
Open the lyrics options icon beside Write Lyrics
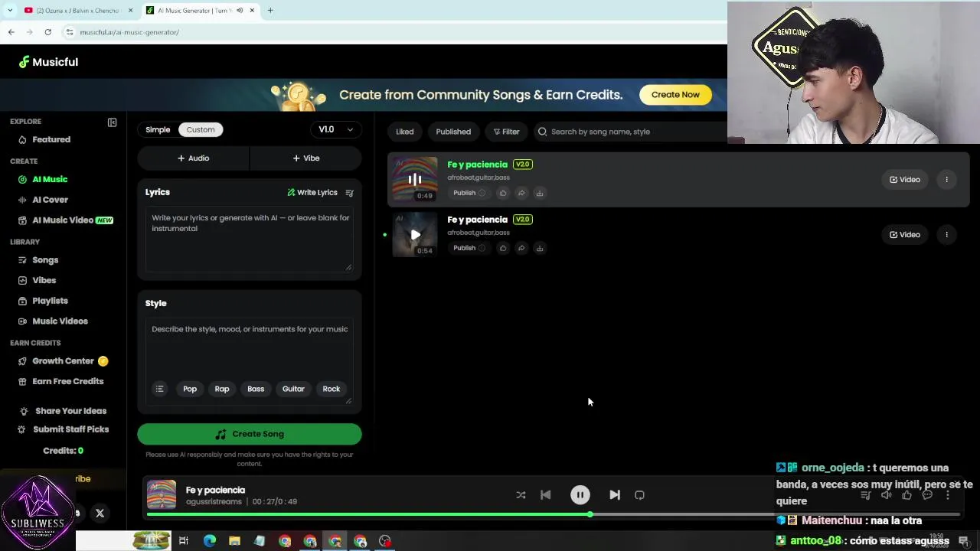coord(349,193)
